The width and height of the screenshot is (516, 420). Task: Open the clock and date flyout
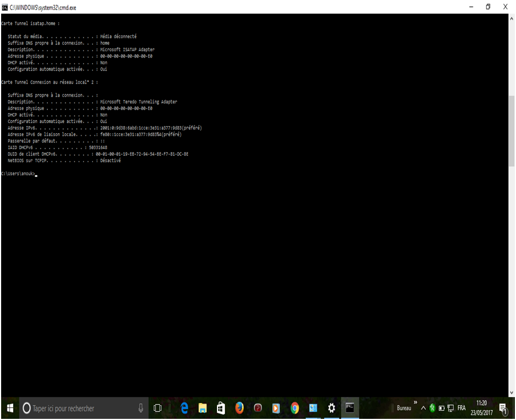point(482,408)
